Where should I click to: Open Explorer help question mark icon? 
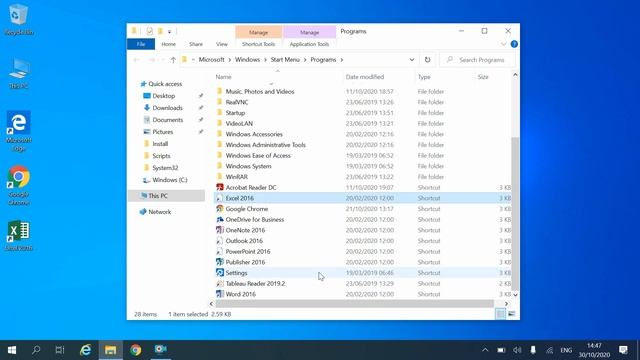(514, 44)
